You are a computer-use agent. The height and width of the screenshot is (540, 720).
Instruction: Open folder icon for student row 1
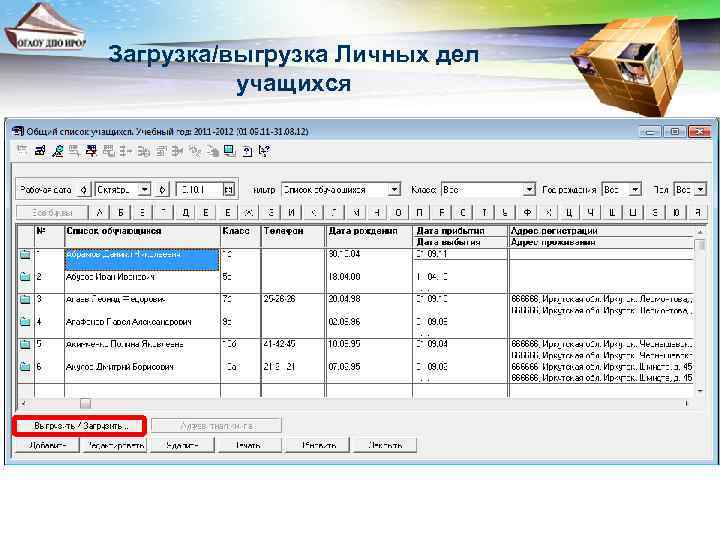(x=25, y=254)
